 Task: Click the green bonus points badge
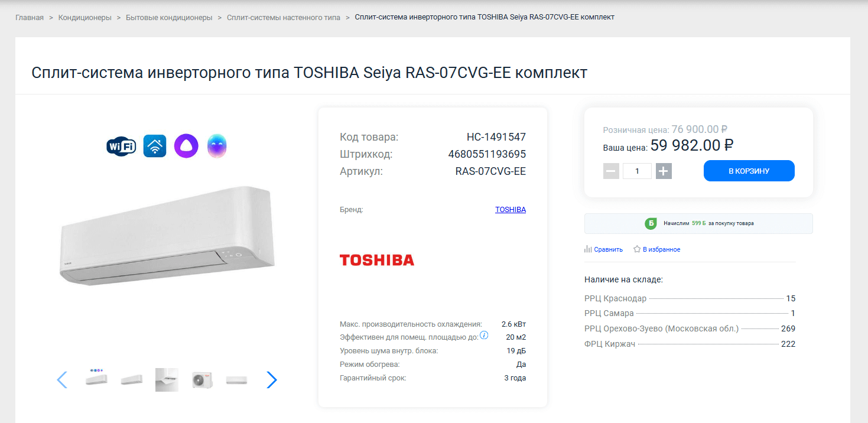point(651,223)
